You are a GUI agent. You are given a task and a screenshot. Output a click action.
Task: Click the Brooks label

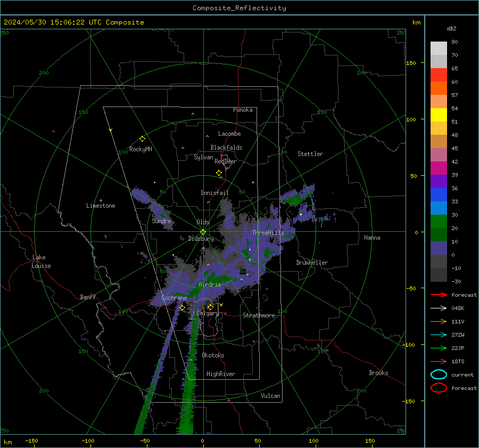click(x=378, y=373)
